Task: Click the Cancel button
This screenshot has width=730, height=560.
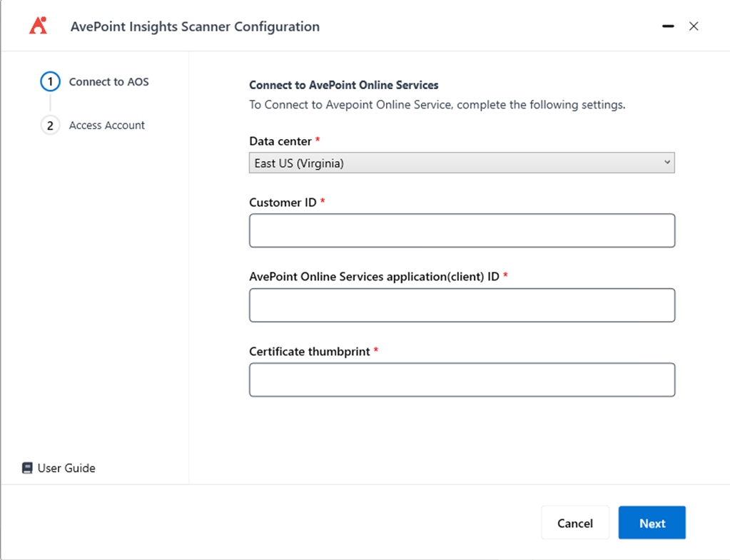Action: (575, 523)
